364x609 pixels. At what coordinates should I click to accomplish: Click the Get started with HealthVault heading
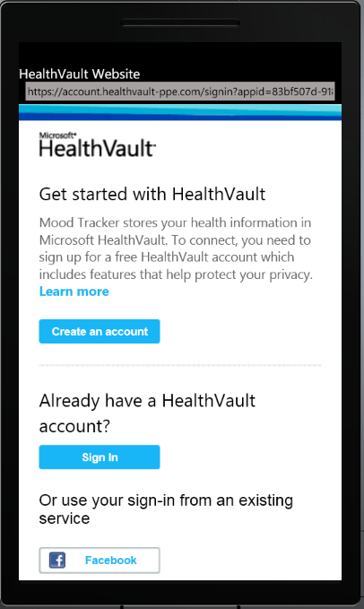tap(152, 194)
